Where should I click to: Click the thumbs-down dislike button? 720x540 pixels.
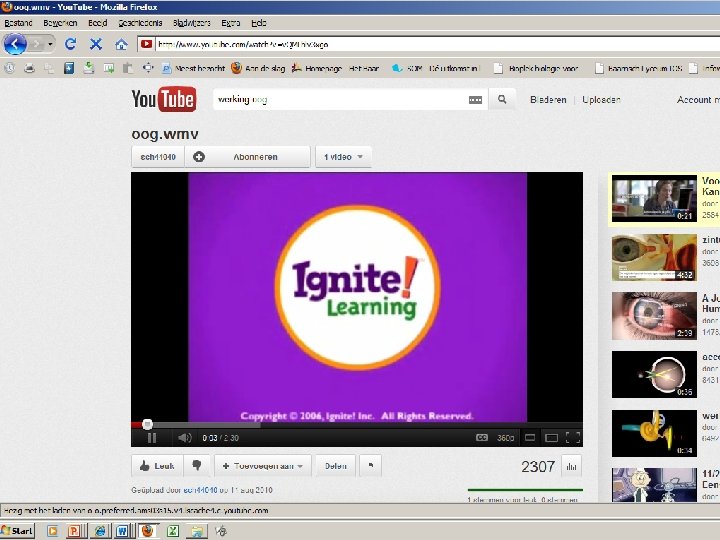pos(197,466)
